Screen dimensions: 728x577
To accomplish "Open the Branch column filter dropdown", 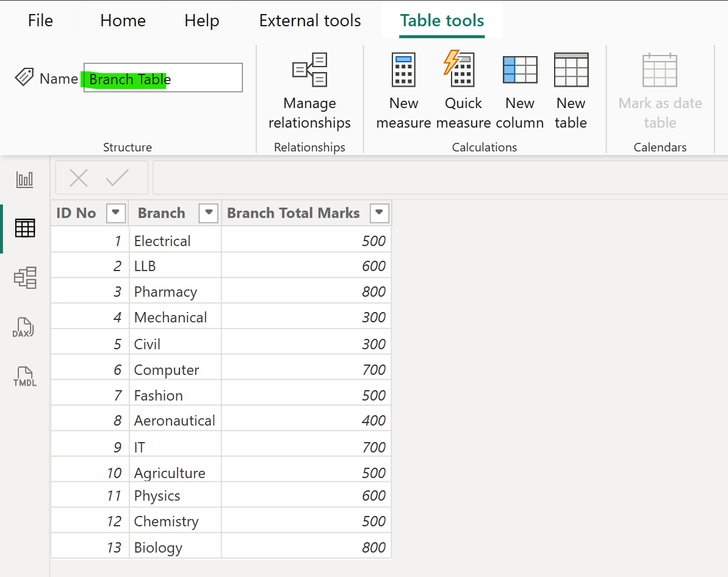I will pyautogui.click(x=208, y=213).
